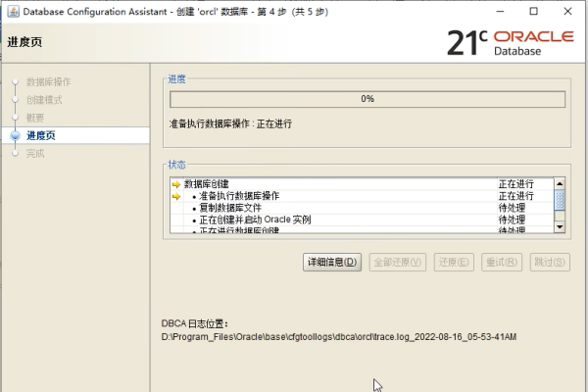Close the Database Configuration Assistant window

[x=567, y=11]
